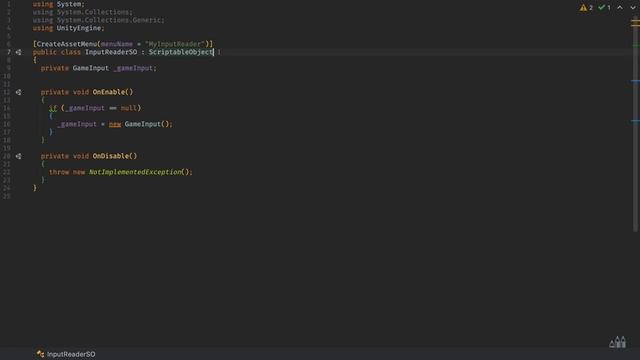Click the InputReaderSO class icon in the breadcrumb

pos(40,354)
